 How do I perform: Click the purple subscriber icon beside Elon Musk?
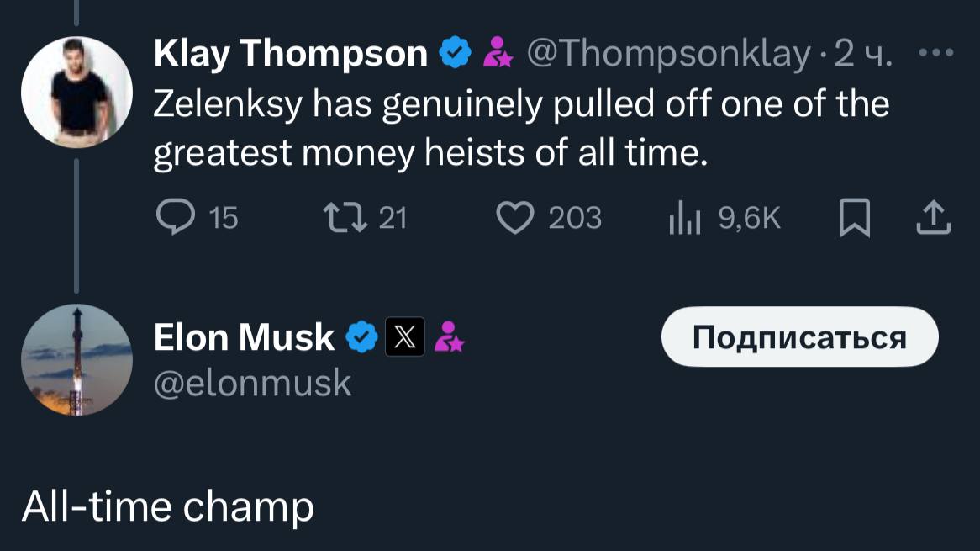point(451,337)
